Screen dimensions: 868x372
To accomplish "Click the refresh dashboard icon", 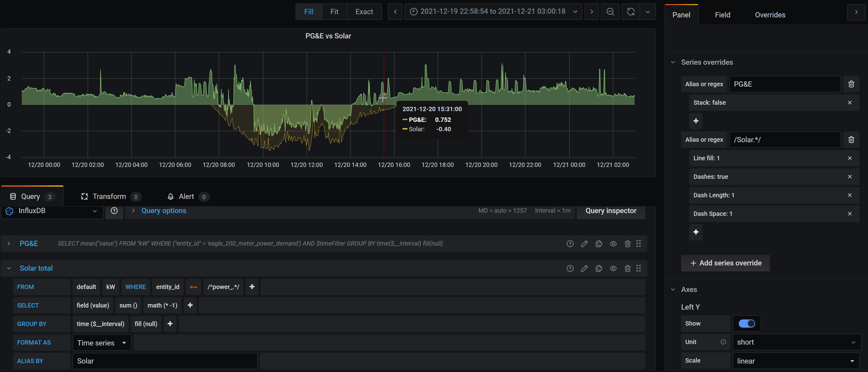I will point(630,12).
